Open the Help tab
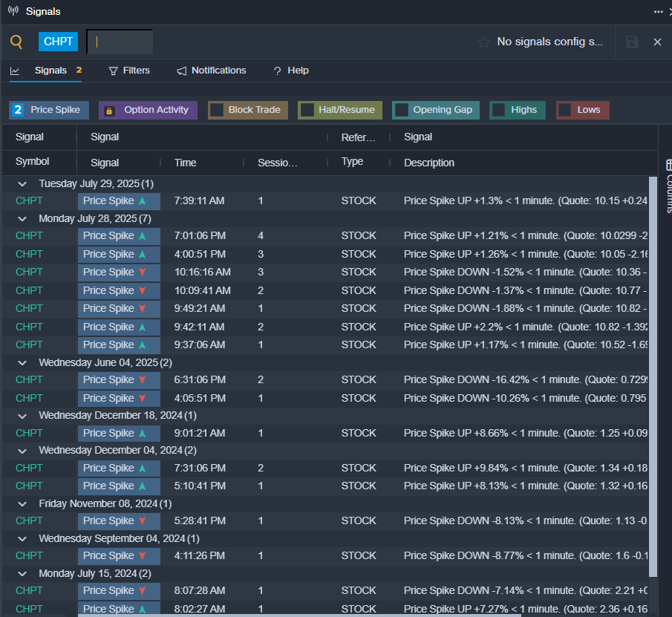The width and height of the screenshot is (672, 617). click(x=291, y=71)
